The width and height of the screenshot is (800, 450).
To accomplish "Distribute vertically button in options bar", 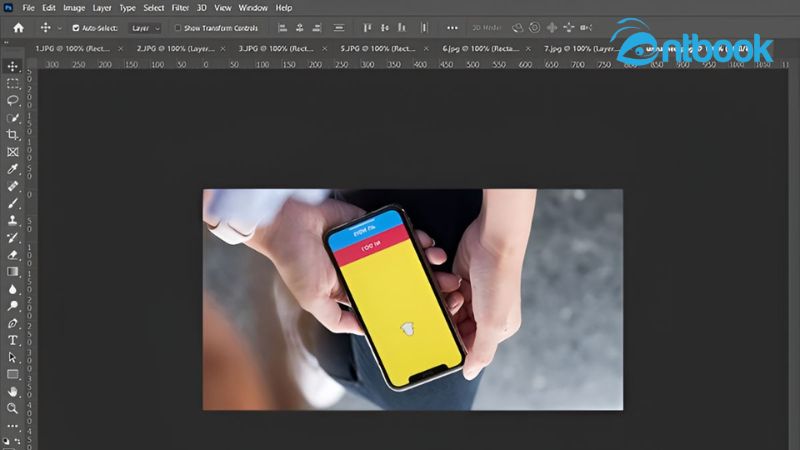I will (x=339, y=28).
